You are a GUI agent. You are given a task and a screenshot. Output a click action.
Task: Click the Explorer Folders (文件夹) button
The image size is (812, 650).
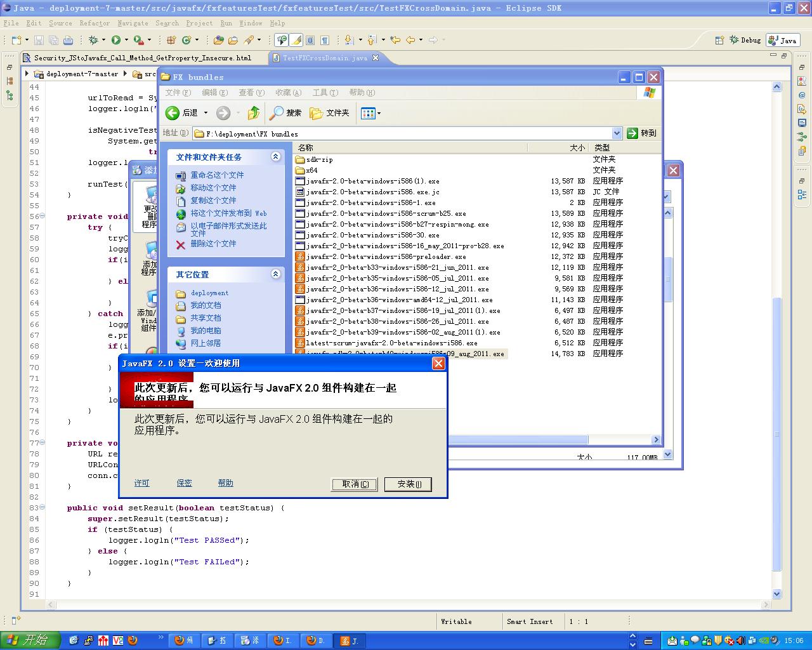(x=329, y=113)
